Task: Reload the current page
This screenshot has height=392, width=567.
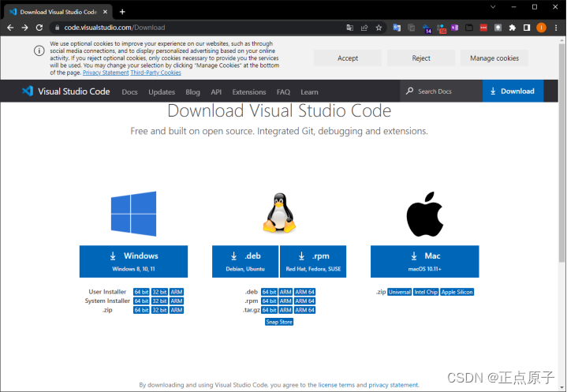Action: tap(39, 28)
